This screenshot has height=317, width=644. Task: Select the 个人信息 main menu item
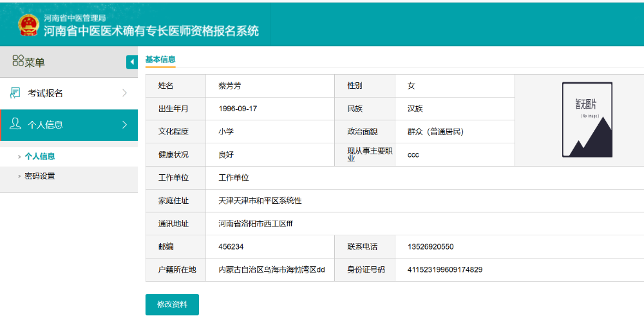pyautogui.click(x=45, y=125)
